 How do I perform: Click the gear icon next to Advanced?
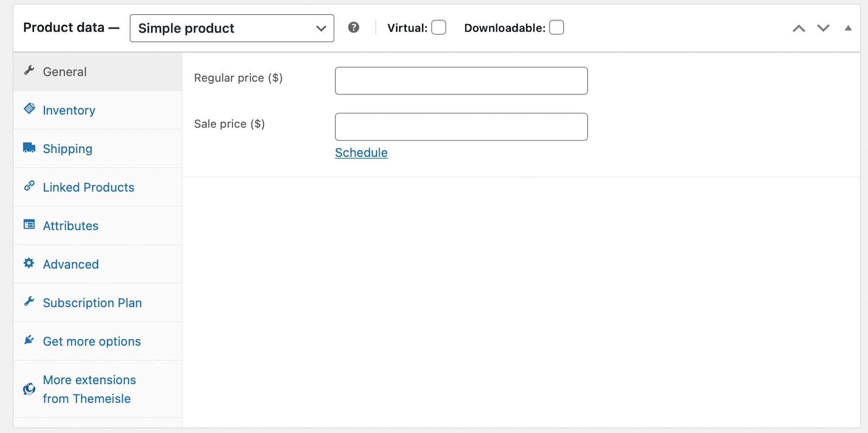[x=29, y=263]
